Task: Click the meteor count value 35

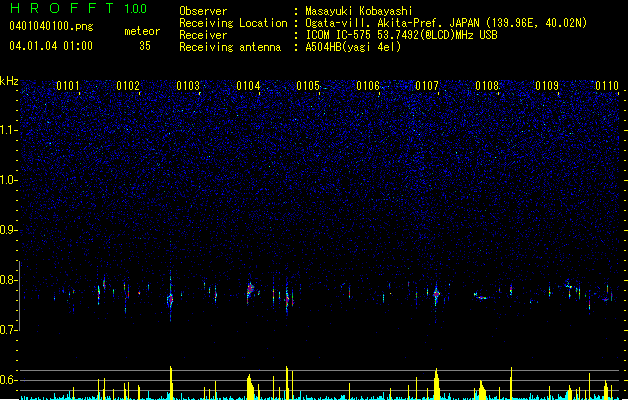Action: (x=145, y=46)
